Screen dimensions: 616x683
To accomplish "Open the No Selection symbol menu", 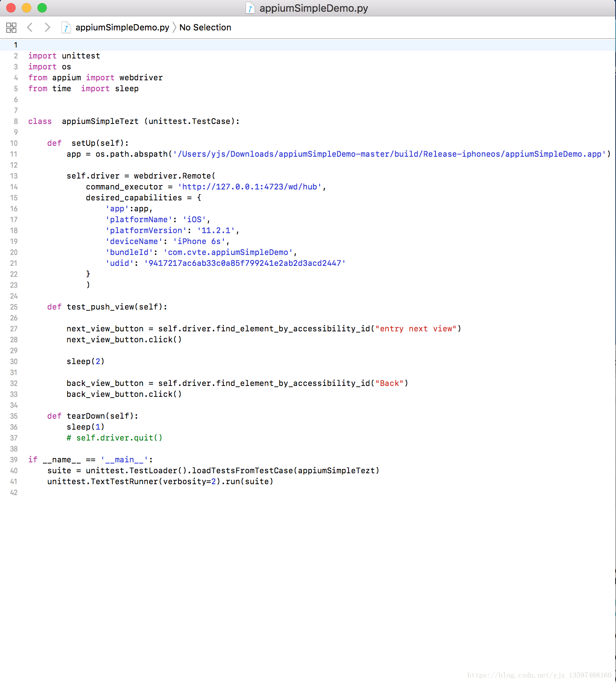I will coord(205,27).
